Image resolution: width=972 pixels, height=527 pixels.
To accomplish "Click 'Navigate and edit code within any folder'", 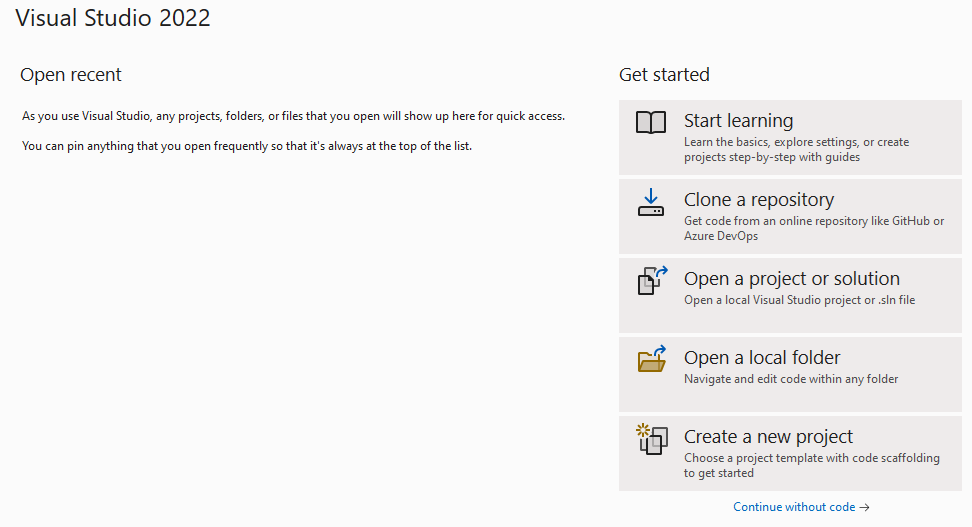I will point(790,379).
